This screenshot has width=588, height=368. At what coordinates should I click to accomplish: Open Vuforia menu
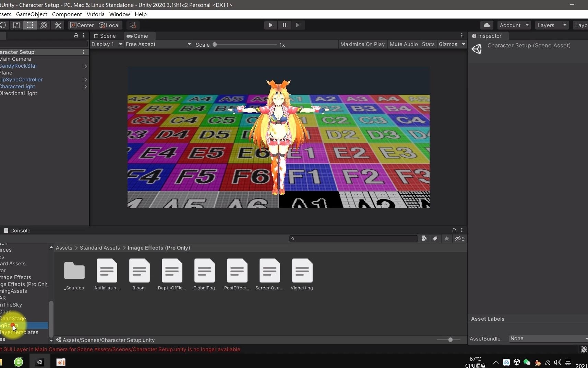click(96, 14)
